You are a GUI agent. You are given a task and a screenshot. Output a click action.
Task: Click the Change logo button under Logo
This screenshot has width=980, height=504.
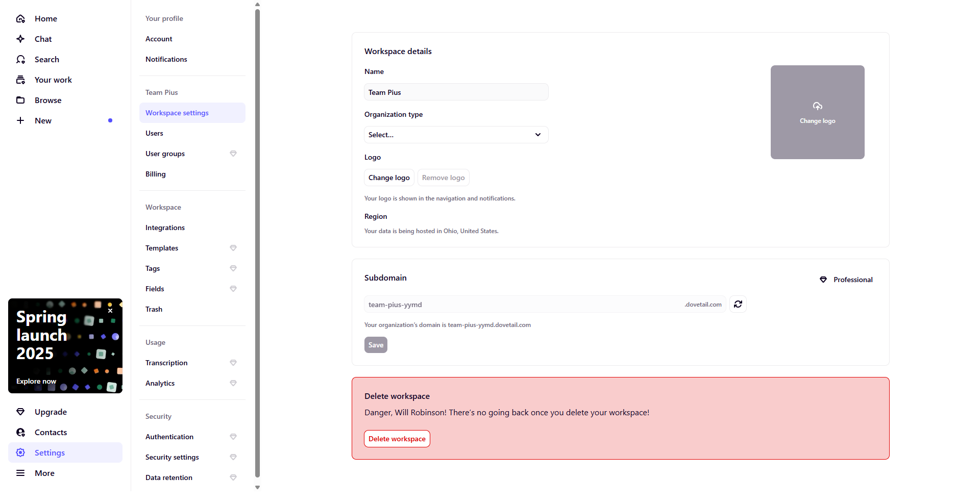click(389, 178)
